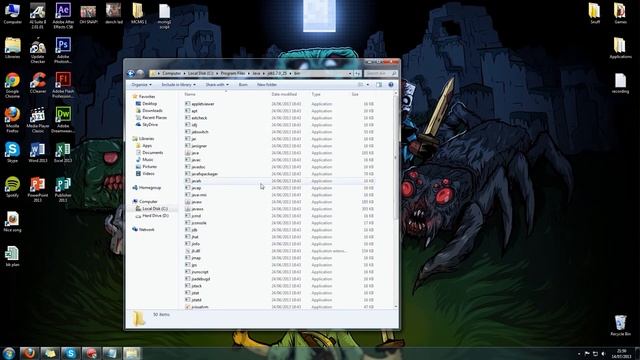Click Program Files in the address breadcrumb
The image size is (640, 360).
click(x=233, y=73)
